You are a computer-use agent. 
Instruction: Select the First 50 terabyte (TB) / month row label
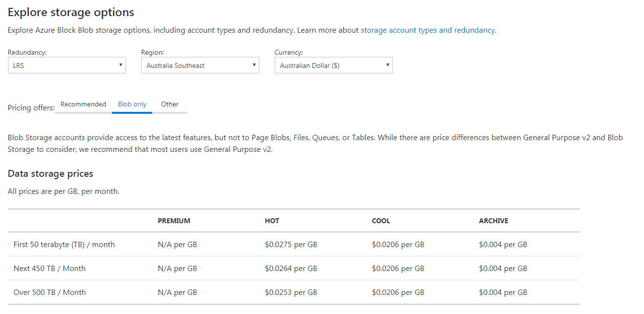tap(64, 245)
